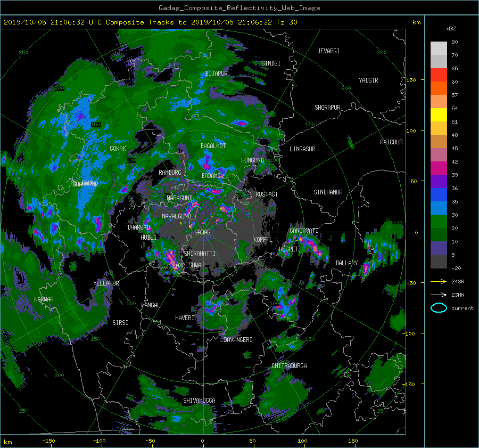Click the KARWAR city label
This screenshot has height=448, width=479.
click(x=44, y=299)
